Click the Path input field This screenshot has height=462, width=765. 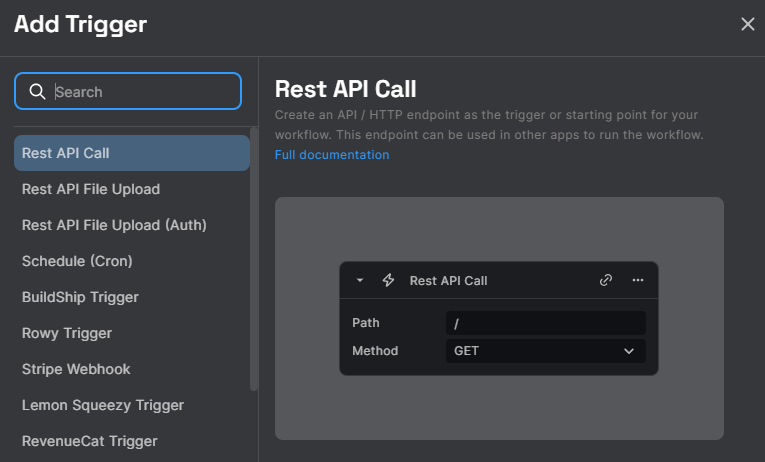pos(545,323)
